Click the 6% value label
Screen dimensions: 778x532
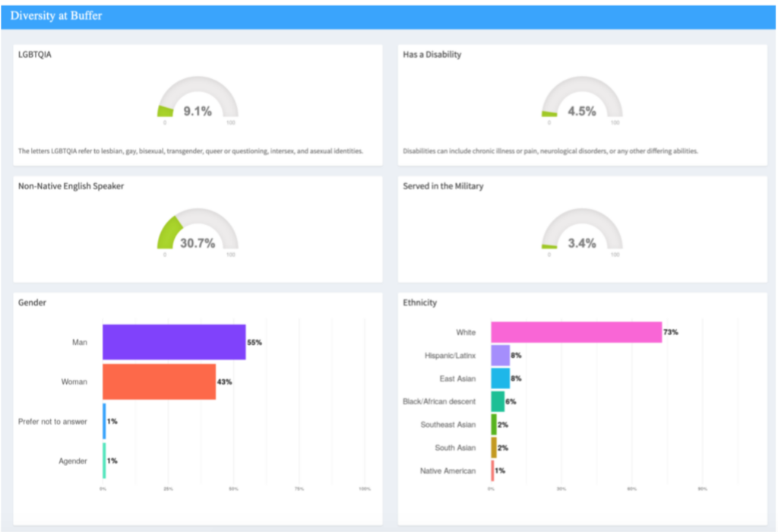[x=511, y=401]
